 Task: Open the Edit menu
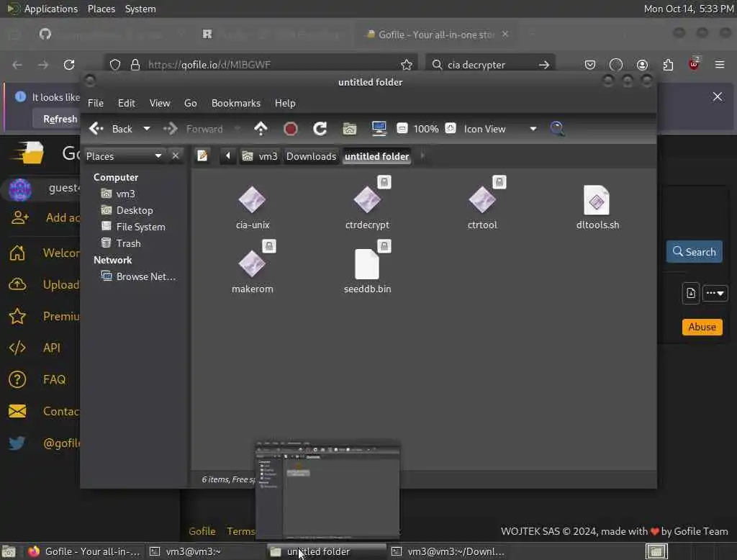point(127,103)
